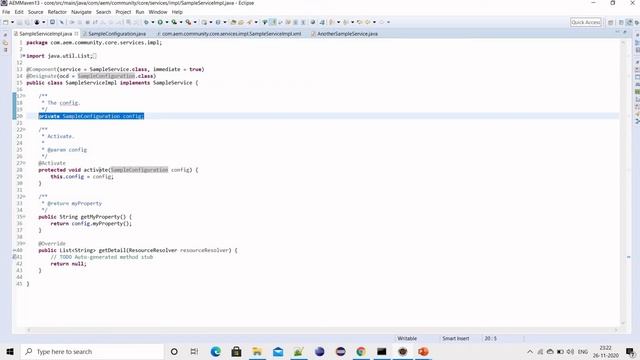Click the Search flashlight toolbar icon

coord(249,22)
